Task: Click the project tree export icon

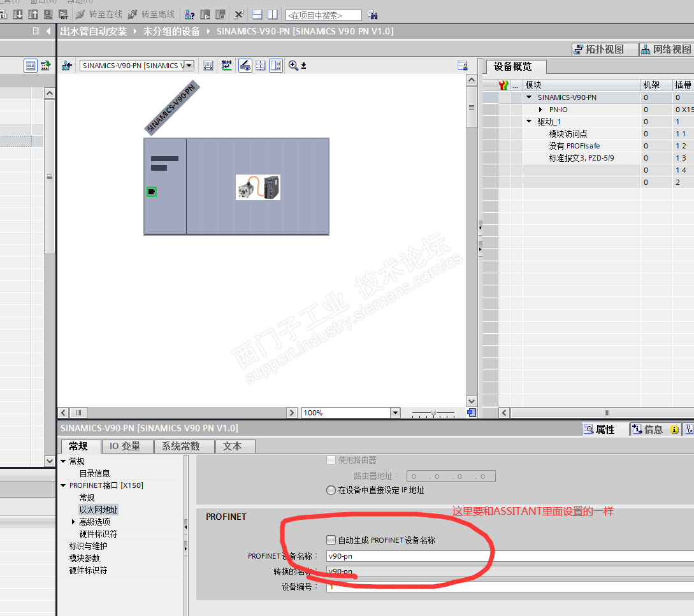Action: 45,66
